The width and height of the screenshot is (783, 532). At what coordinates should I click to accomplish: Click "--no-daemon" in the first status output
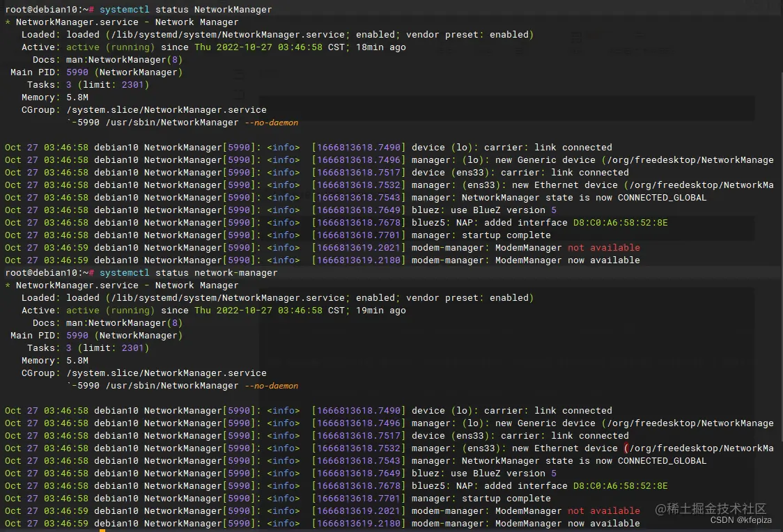pyautogui.click(x=271, y=123)
